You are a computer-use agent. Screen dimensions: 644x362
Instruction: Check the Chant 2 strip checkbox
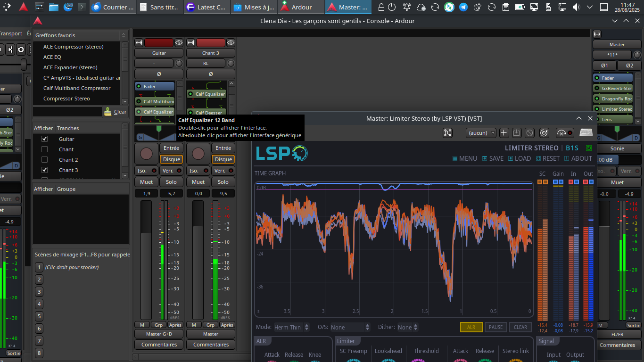[x=45, y=160]
